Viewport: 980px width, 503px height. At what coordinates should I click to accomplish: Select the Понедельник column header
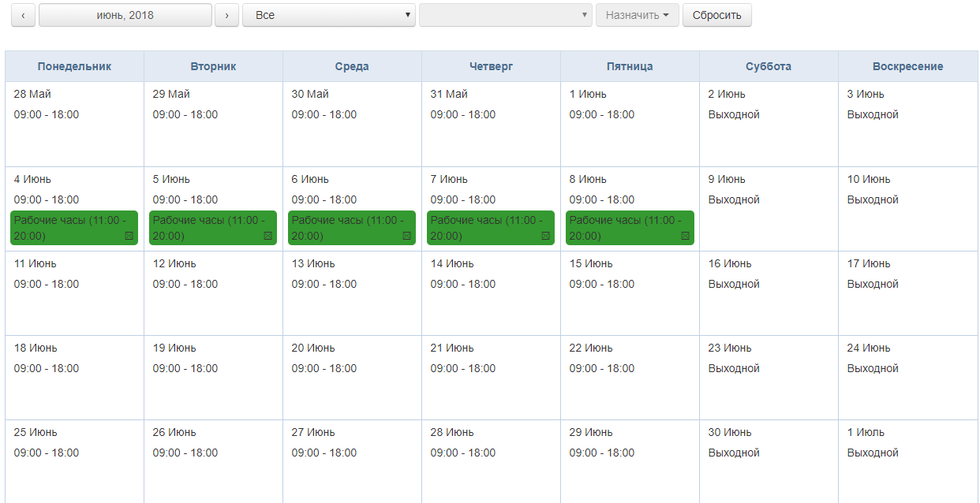74,66
